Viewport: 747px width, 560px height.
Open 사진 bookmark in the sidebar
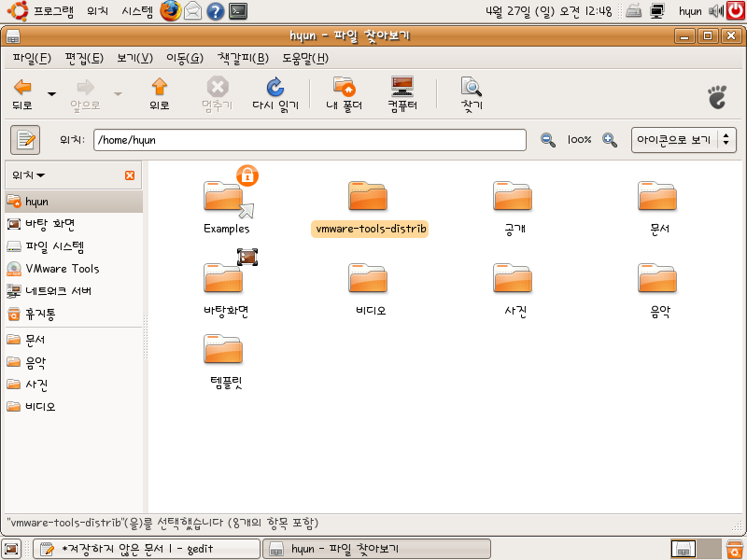[74, 385]
